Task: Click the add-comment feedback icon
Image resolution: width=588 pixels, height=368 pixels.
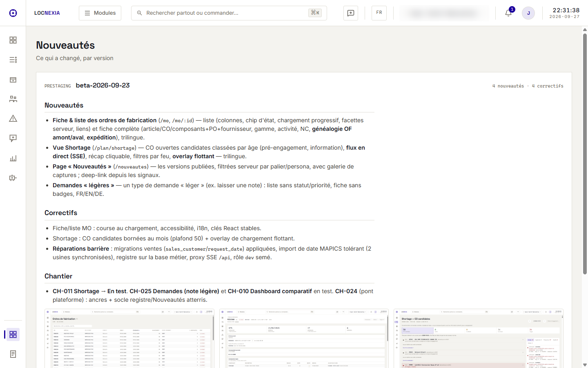Action: [x=351, y=13]
